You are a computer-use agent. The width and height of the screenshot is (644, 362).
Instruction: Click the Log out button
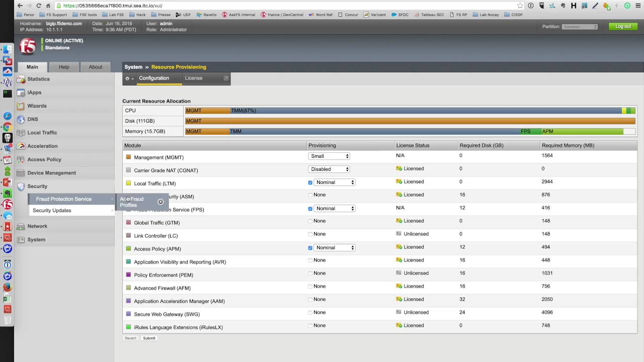(x=623, y=27)
